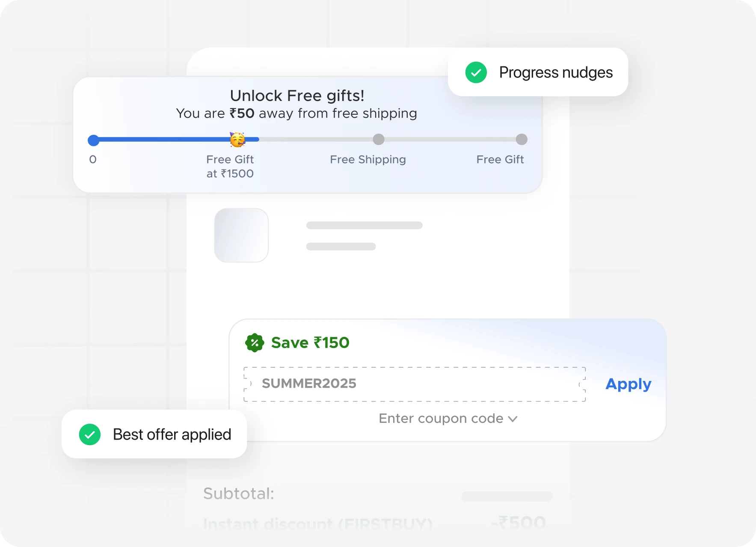Click the party face emoji on the progress bar
This screenshot has height=547, width=756.
click(237, 140)
